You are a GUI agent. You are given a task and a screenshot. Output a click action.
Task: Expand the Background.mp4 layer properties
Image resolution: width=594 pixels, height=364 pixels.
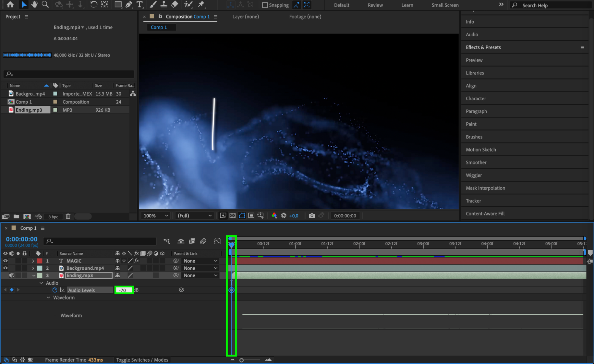tap(33, 268)
